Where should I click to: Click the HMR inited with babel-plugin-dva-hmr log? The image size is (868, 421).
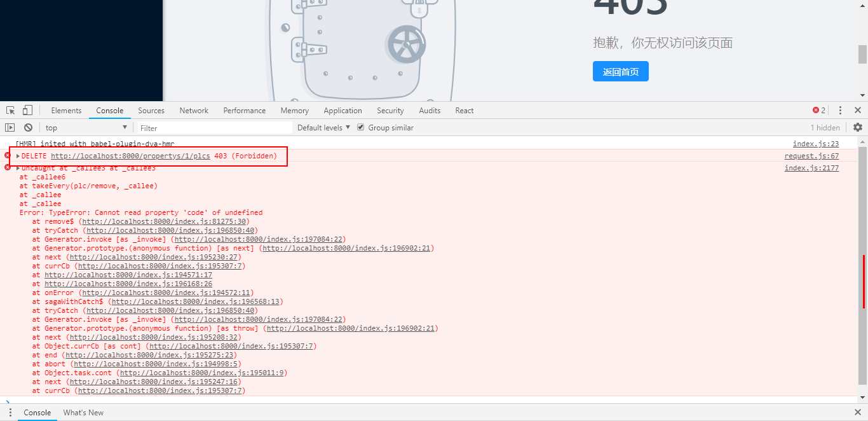pos(95,144)
